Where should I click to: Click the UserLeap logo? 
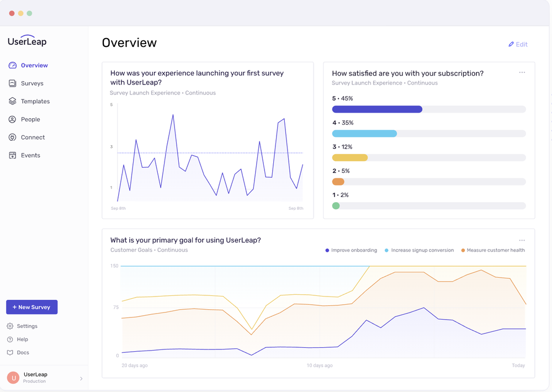(x=27, y=40)
